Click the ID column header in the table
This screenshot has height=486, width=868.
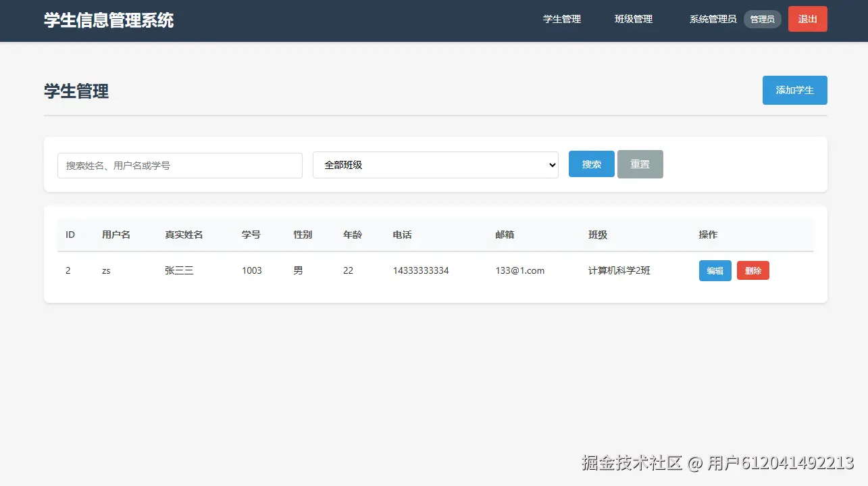click(x=70, y=235)
